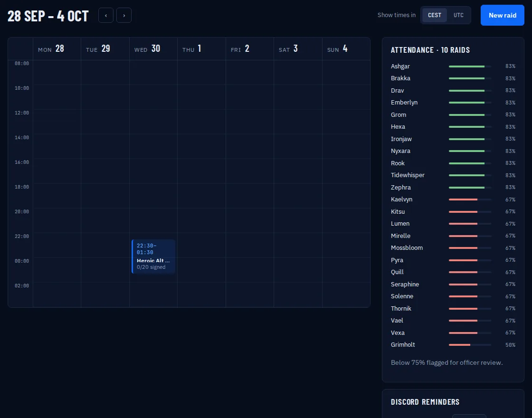Click Brakka in the attendance list

(400, 78)
